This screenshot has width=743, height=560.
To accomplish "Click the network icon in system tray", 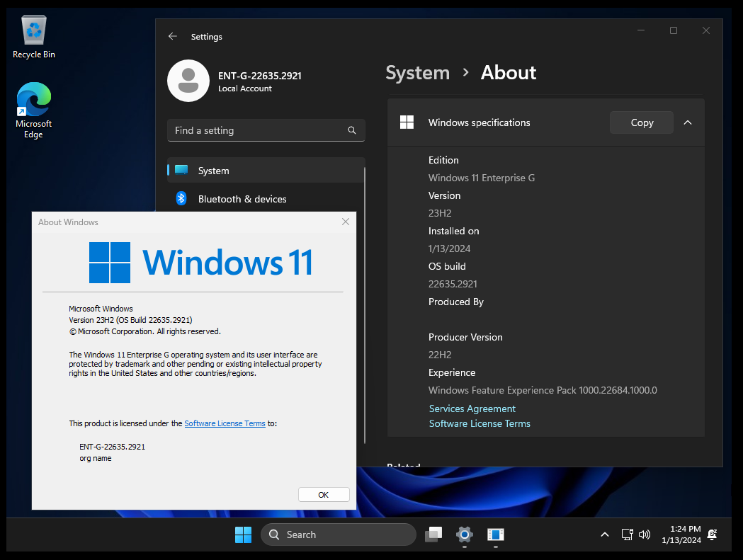I will pos(627,535).
